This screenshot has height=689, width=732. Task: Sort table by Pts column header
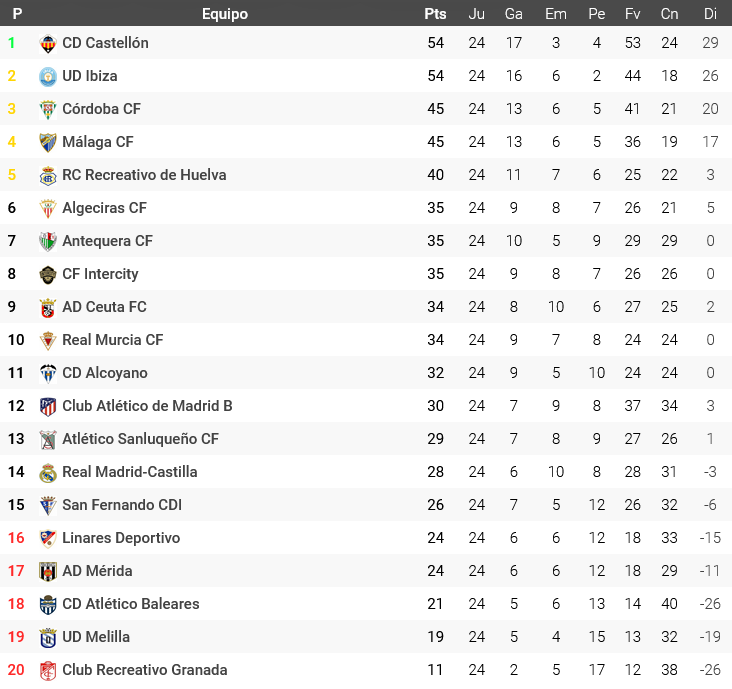click(x=435, y=14)
